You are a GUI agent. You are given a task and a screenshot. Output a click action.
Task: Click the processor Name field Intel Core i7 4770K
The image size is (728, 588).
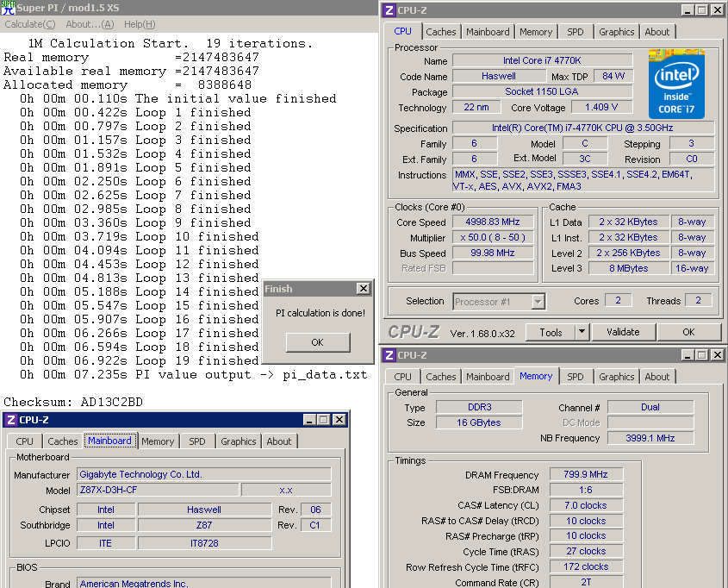(x=542, y=60)
